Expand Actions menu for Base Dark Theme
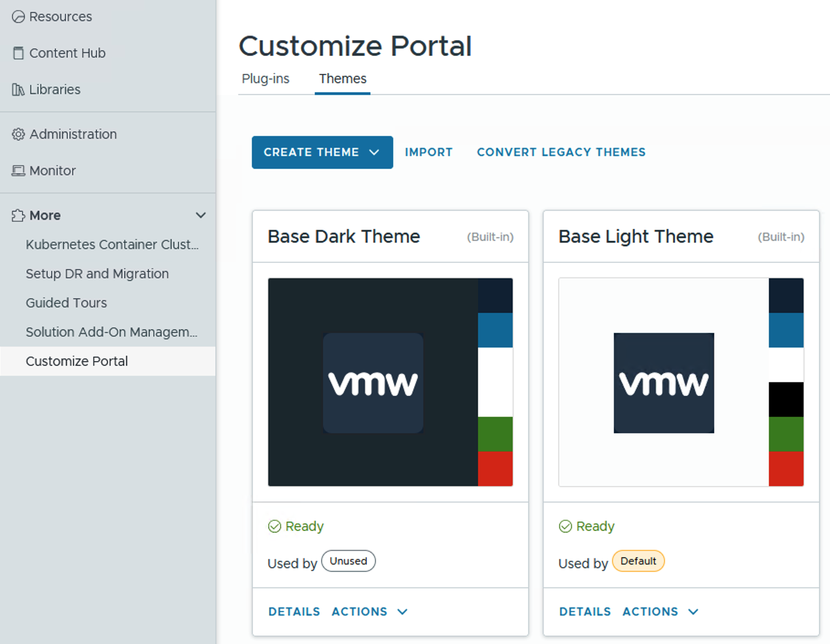 click(x=369, y=612)
